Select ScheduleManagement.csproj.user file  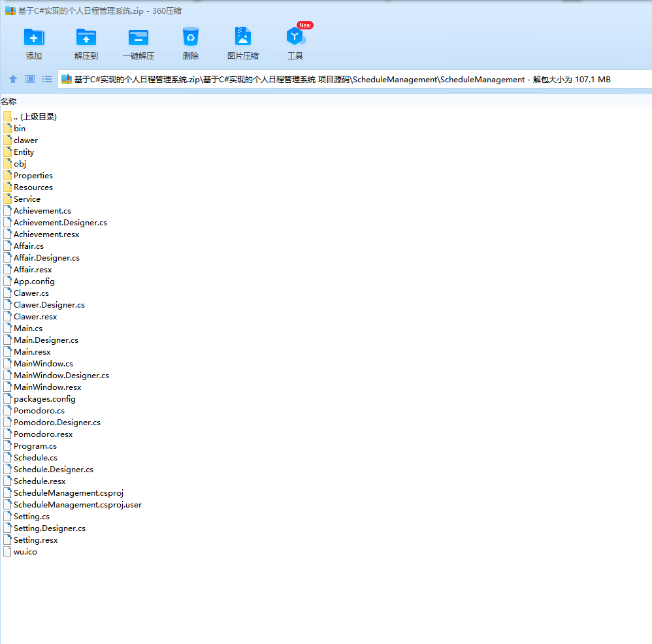pyautogui.click(x=73, y=505)
